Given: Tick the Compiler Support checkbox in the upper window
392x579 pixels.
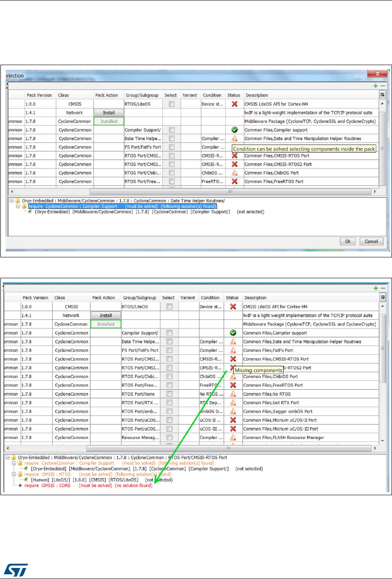Looking at the screenshot, I should click(171, 130).
